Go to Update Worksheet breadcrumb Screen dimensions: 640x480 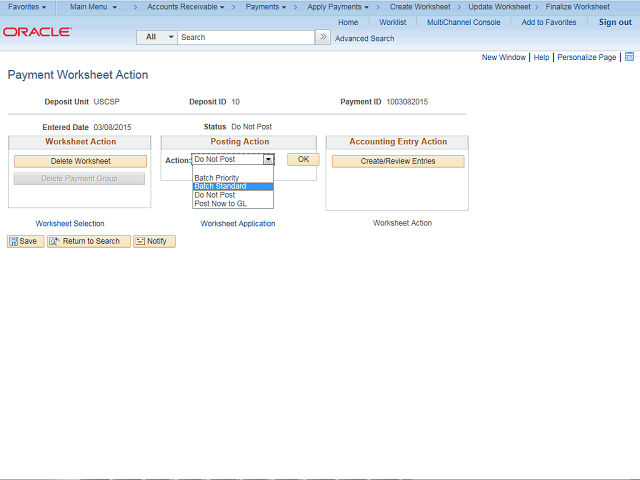pos(499,7)
